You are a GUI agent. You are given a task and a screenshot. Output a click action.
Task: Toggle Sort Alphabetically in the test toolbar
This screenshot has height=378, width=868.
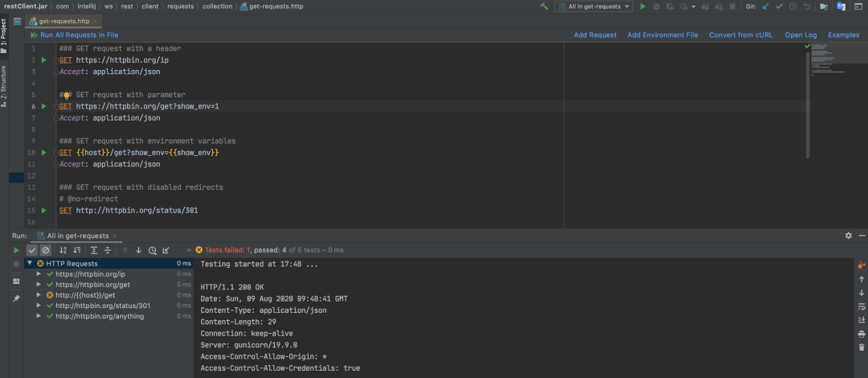(63, 250)
